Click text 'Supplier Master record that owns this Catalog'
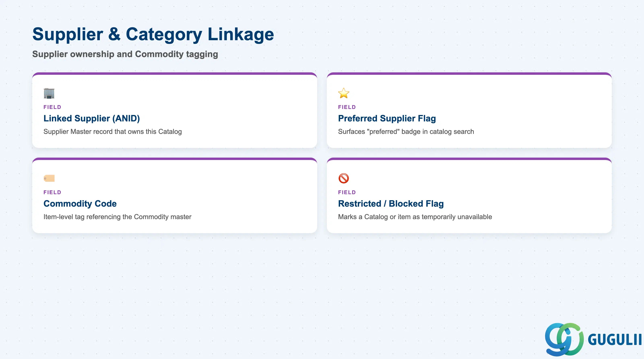 [112, 132]
